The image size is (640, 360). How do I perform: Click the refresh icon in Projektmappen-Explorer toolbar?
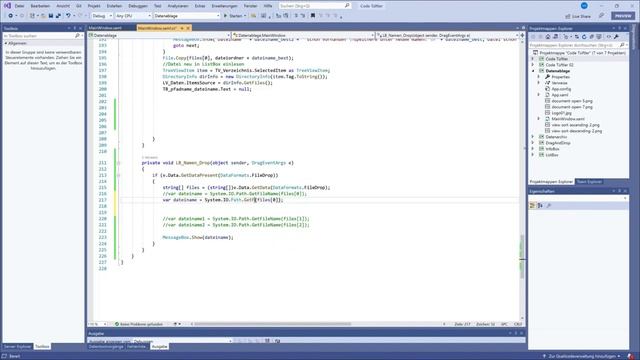pos(584,37)
